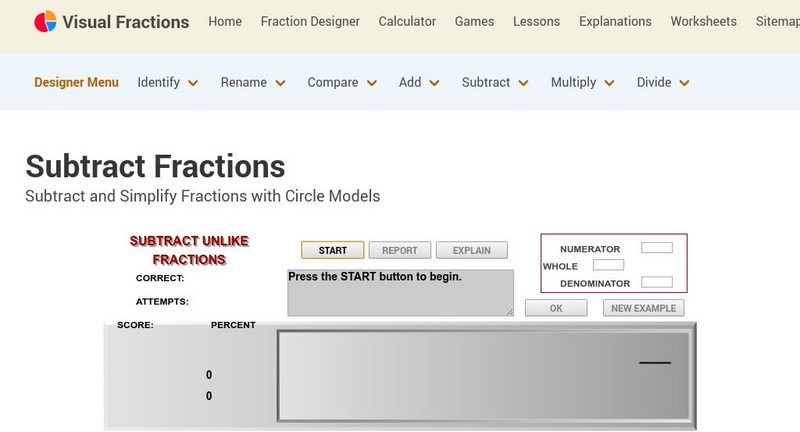Open the Calculator link
This screenshot has height=432, width=800.
407,21
